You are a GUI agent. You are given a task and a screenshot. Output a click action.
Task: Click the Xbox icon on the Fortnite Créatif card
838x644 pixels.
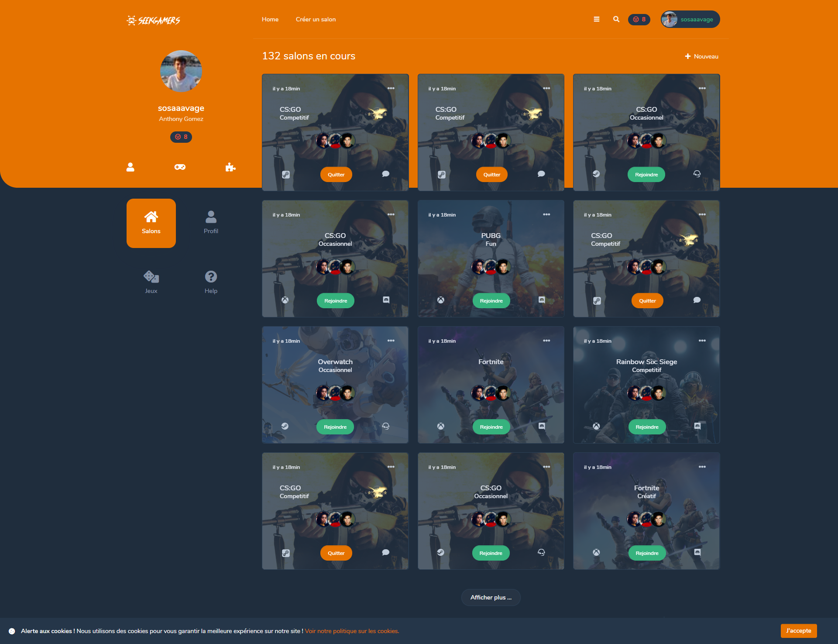[596, 552]
